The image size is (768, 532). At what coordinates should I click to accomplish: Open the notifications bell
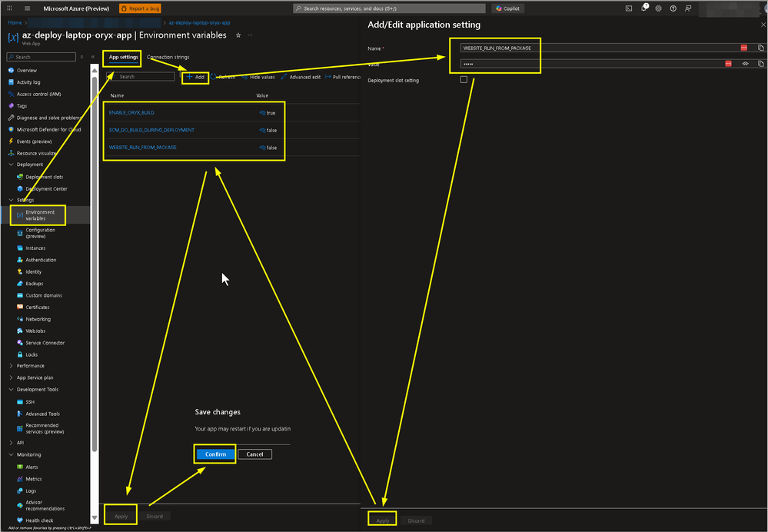[644, 8]
